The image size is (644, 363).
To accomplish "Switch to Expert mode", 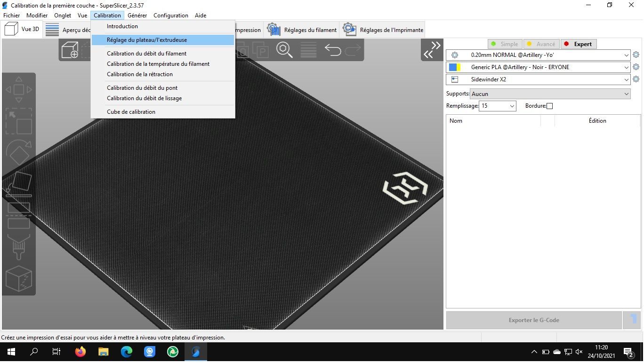I will (578, 44).
